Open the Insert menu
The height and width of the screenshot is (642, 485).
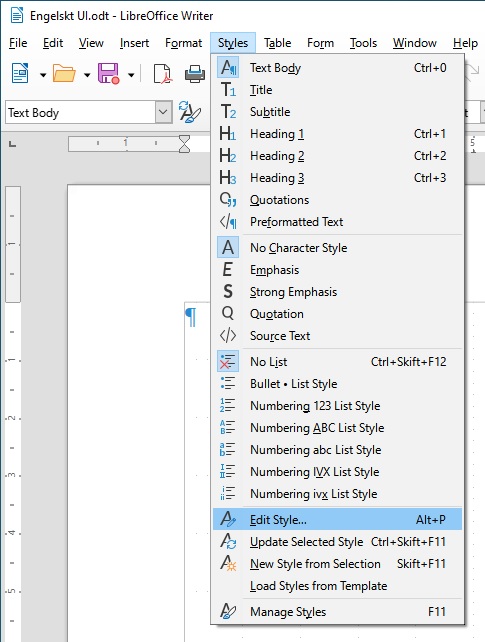pyautogui.click(x=135, y=43)
